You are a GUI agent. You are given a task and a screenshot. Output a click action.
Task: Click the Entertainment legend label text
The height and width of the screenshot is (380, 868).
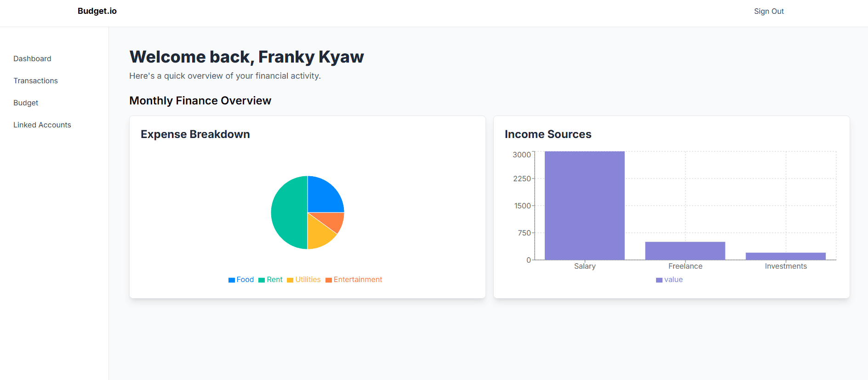358,280
